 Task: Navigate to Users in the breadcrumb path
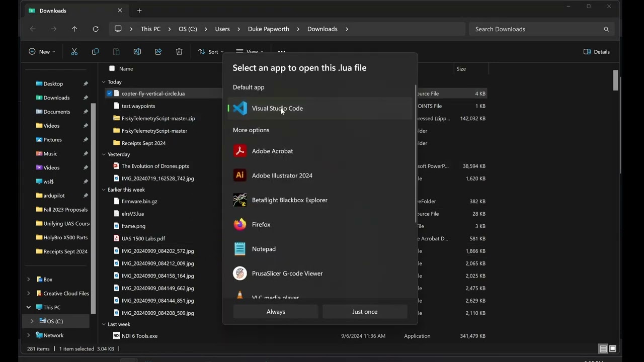coord(222,29)
